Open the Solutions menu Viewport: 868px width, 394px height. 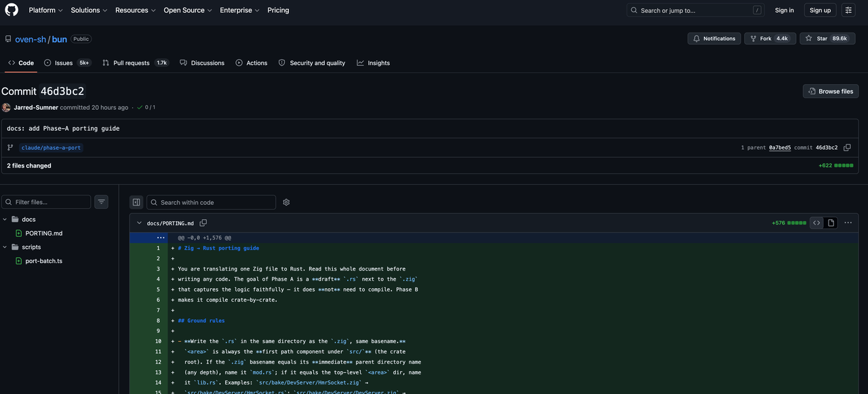click(x=89, y=10)
